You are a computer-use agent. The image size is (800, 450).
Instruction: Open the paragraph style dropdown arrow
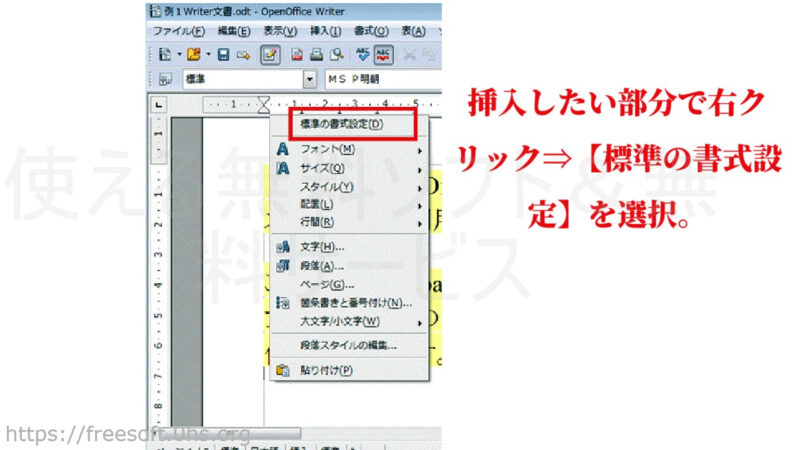tap(310, 79)
